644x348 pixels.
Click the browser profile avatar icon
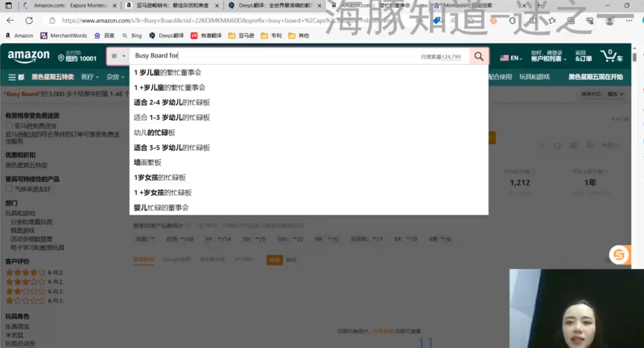[x=609, y=21]
